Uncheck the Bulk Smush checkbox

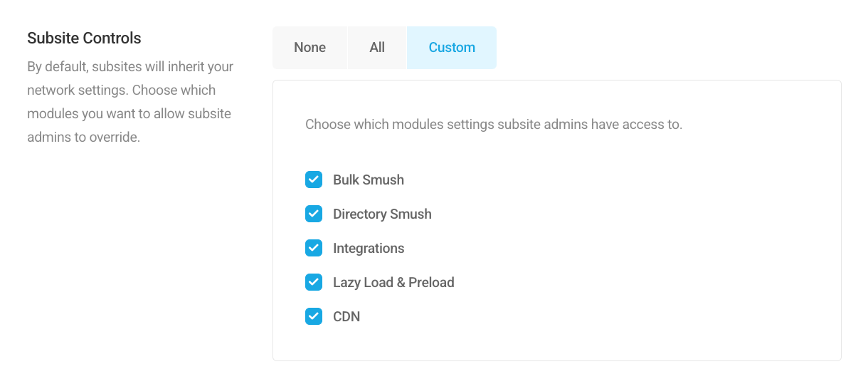(x=314, y=180)
